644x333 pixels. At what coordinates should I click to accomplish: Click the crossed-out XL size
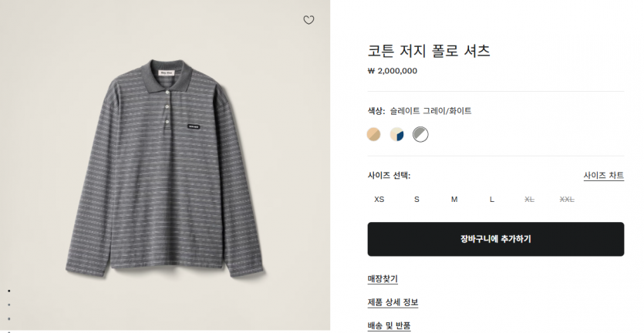pyautogui.click(x=529, y=200)
